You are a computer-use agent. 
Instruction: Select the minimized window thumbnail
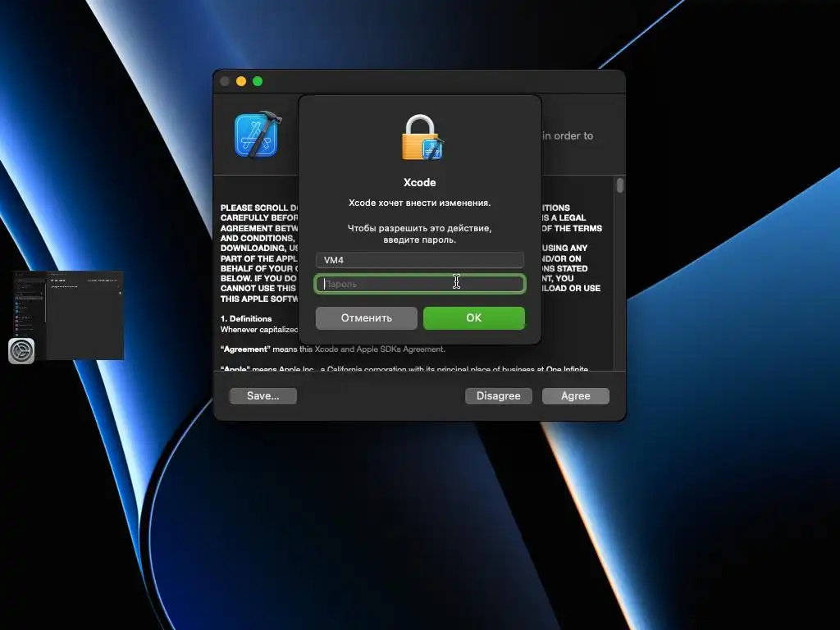[69, 315]
